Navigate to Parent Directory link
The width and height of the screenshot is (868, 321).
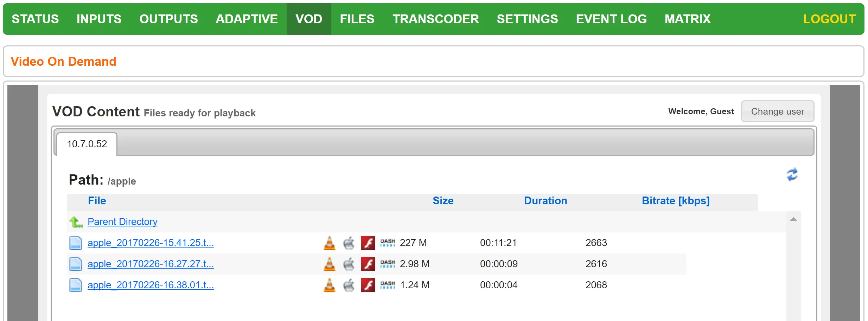click(122, 222)
